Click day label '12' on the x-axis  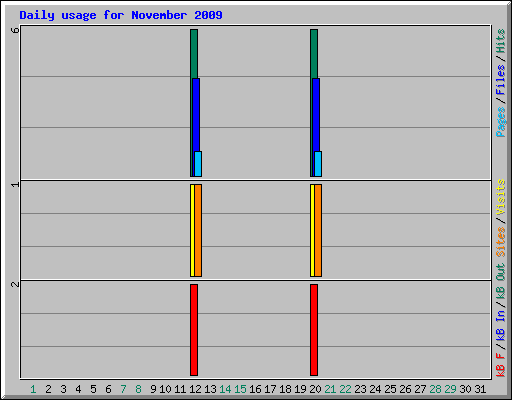point(195,389)
